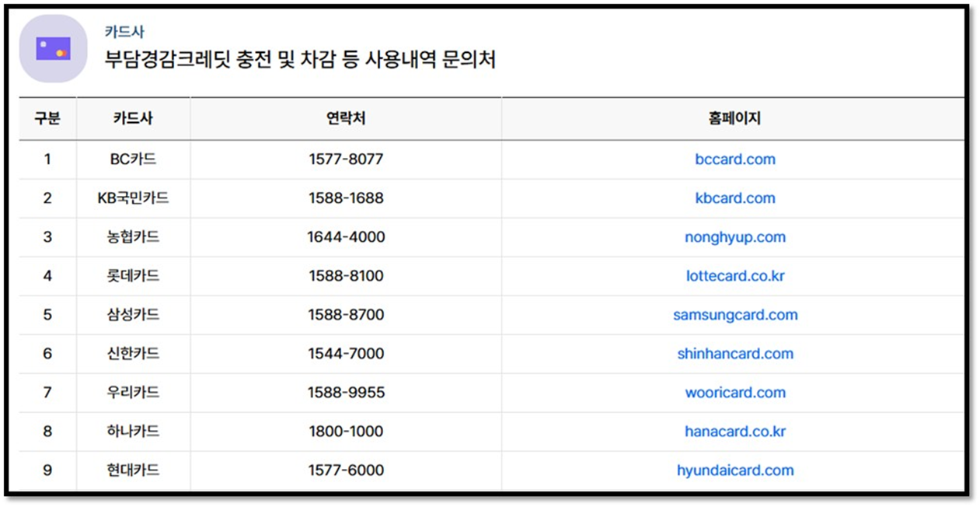
Task: Click phone number 1800-1000
Action: [x=346, y=432]
